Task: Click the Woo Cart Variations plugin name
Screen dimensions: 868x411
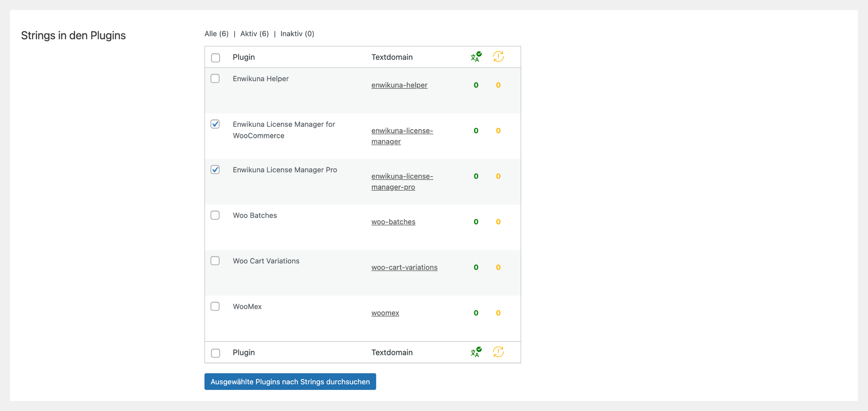Action: point(266,261)
